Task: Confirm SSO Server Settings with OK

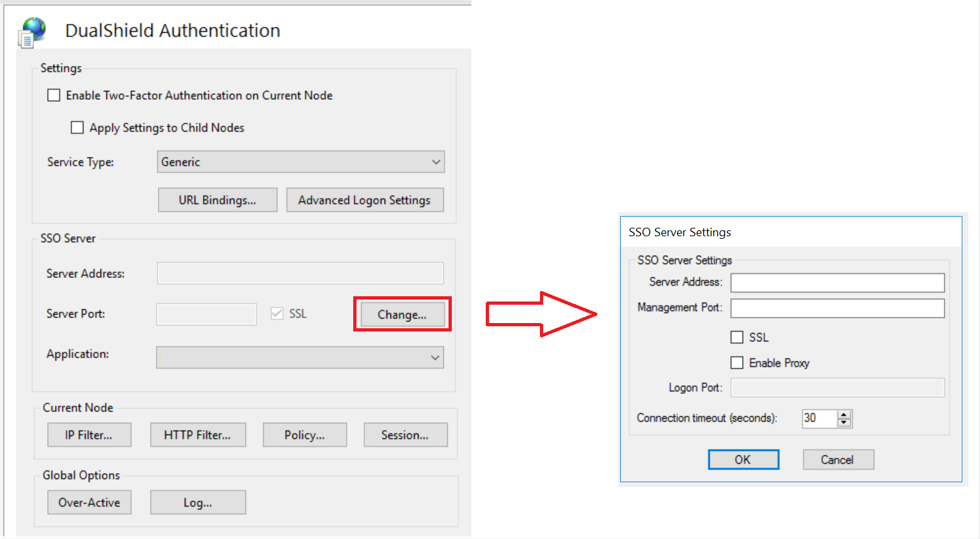Action: click(743, 459)
